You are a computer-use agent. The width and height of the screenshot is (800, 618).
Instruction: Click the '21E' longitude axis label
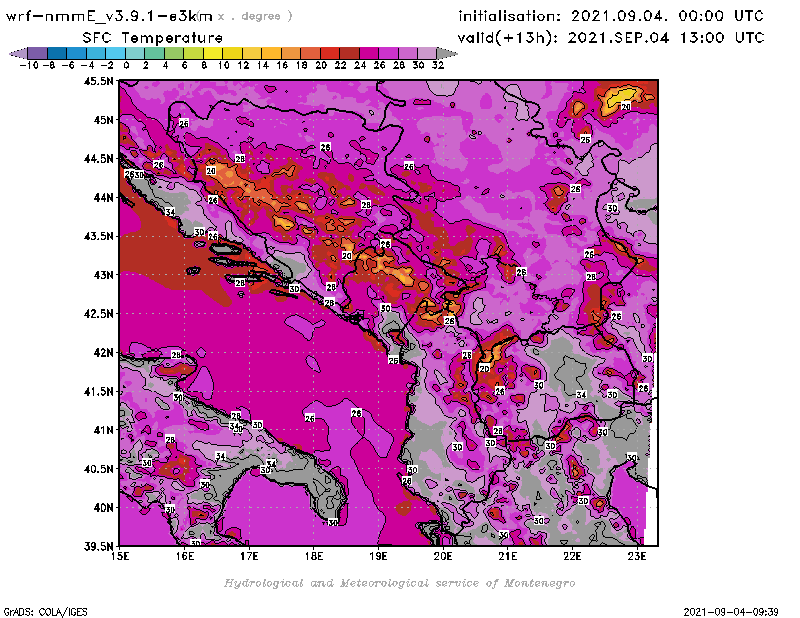tap(508, 556)
